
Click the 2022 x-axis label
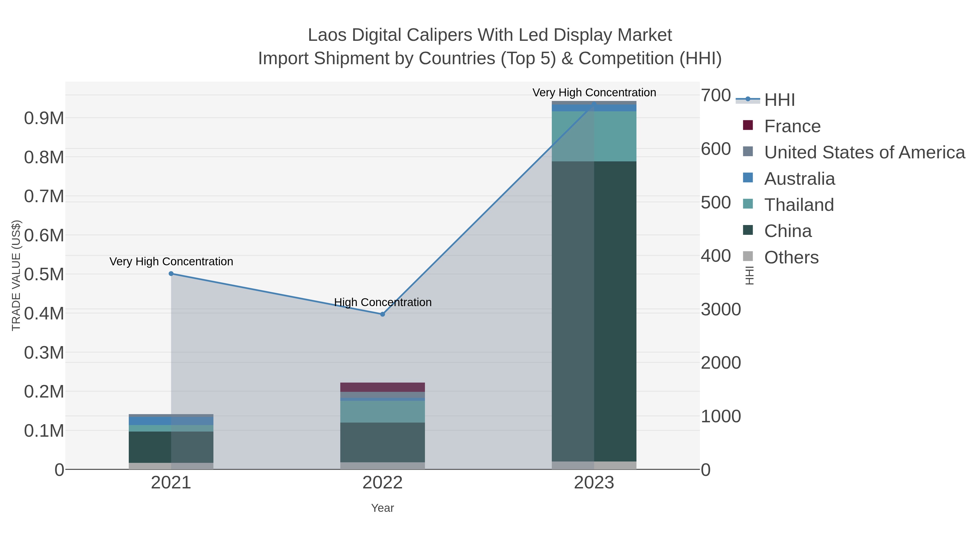coord(383,483)
